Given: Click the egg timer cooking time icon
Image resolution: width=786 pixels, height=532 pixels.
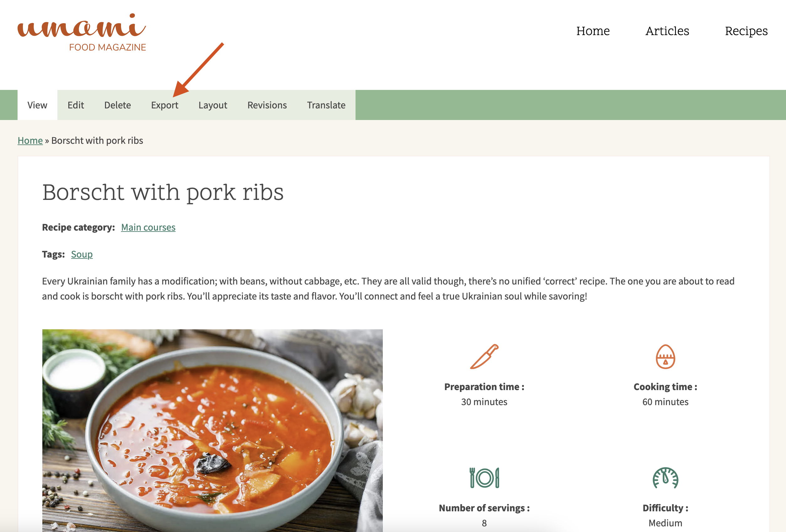Looking at the screenshot, I should pos(665,357).
